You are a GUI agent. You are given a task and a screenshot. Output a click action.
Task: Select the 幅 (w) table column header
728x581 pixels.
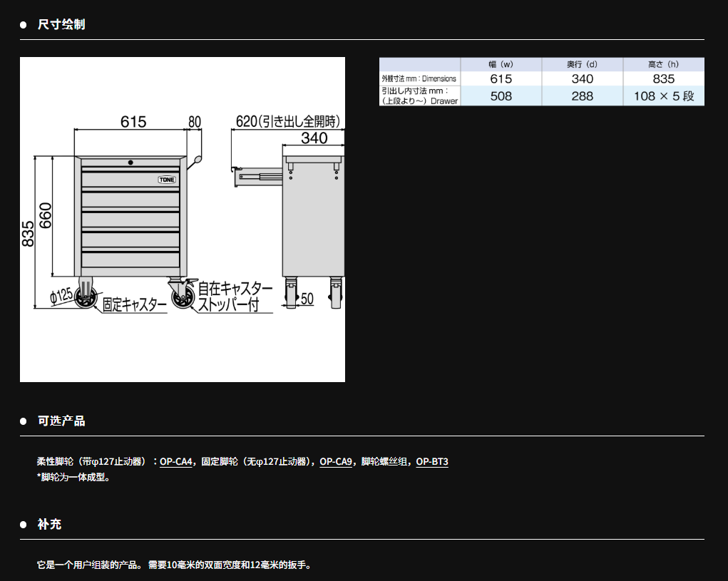coord(501,64)
